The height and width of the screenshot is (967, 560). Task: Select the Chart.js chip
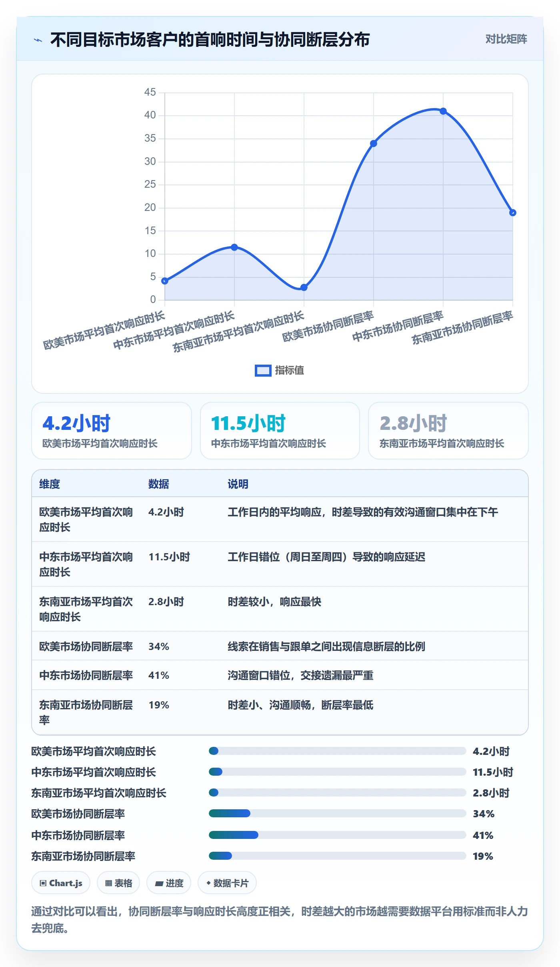point(61,883)
